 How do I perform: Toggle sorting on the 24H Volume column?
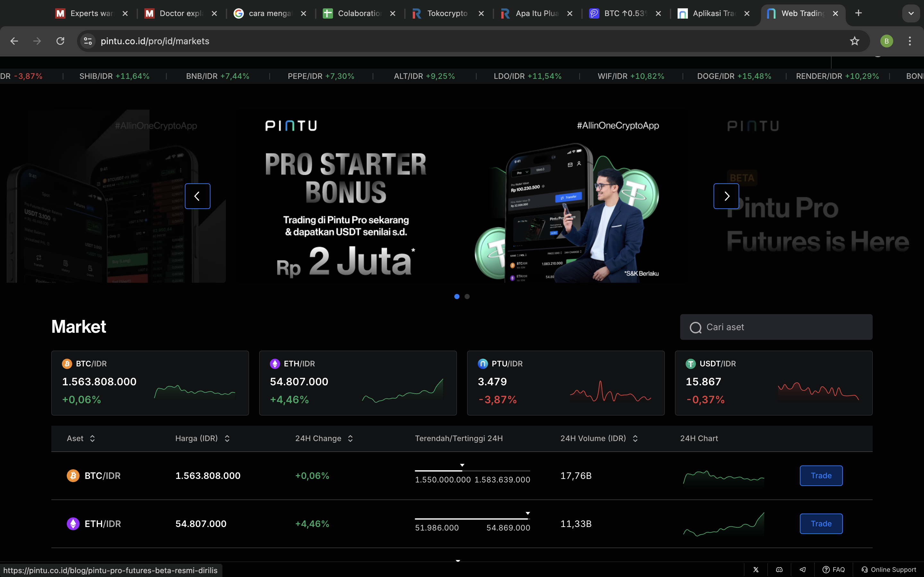(635, 438)
